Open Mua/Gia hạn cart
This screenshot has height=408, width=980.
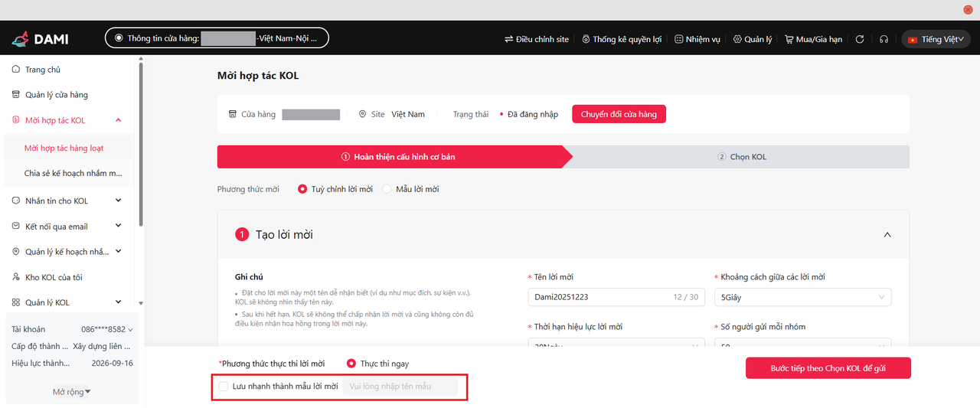[x=813, y=39]
